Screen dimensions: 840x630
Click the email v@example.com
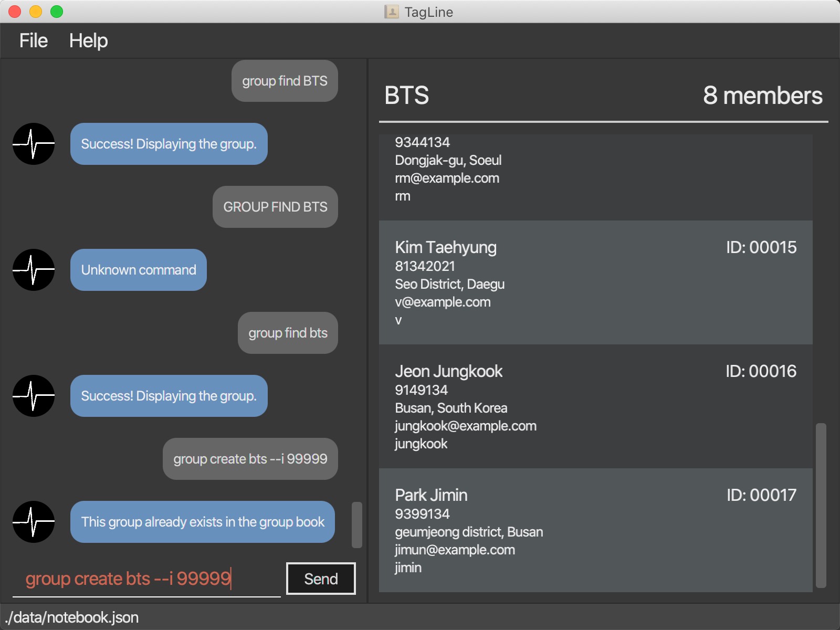click(443, 302)
